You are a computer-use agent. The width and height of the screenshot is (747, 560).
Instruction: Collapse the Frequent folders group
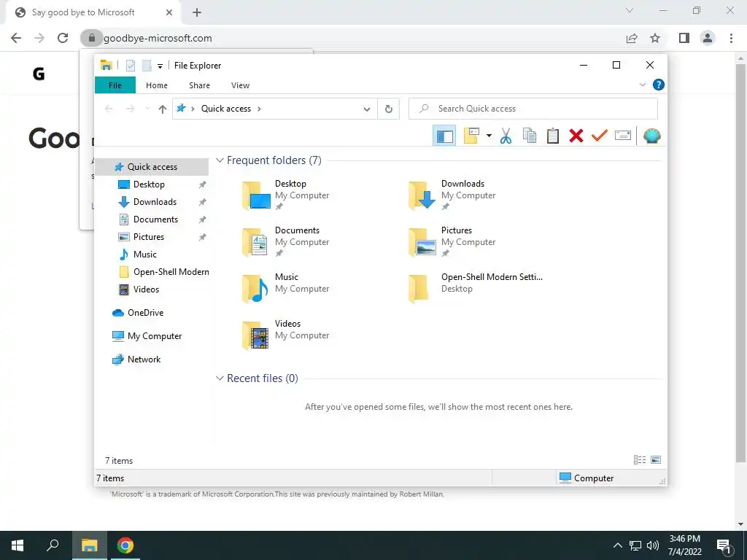220,160
